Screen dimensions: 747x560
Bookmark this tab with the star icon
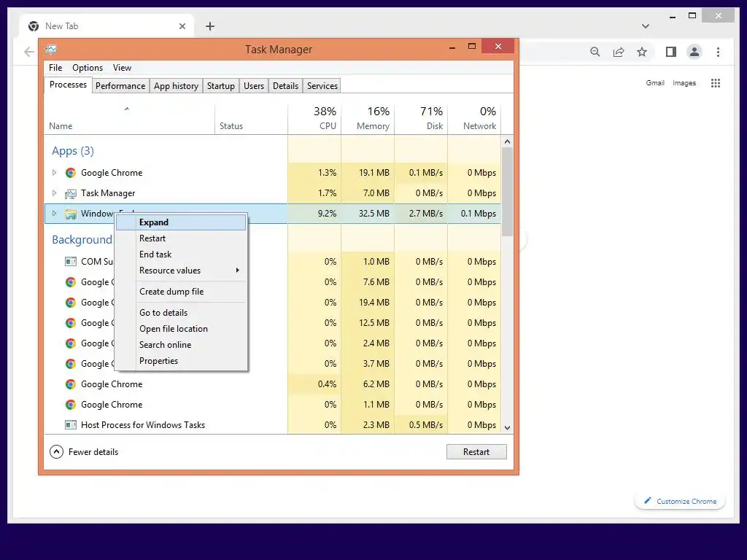pyautogui.click(x=642, y=52)
